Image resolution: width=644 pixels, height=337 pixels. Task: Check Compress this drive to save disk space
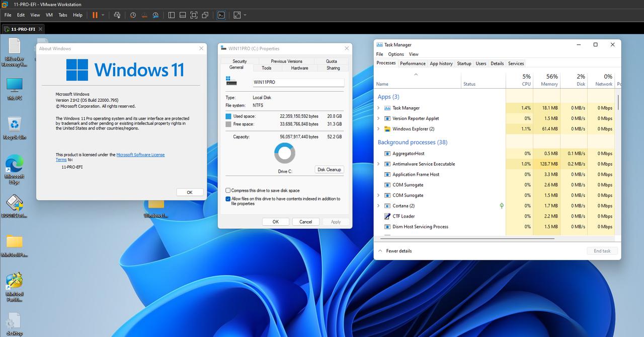(228, 190)
